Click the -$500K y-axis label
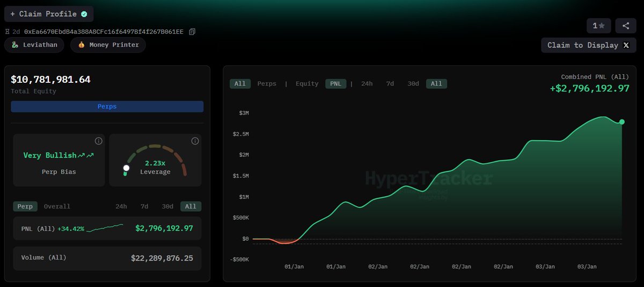This screenshot has height=287, width=644. pyautogui.click(x=239, y=260)
